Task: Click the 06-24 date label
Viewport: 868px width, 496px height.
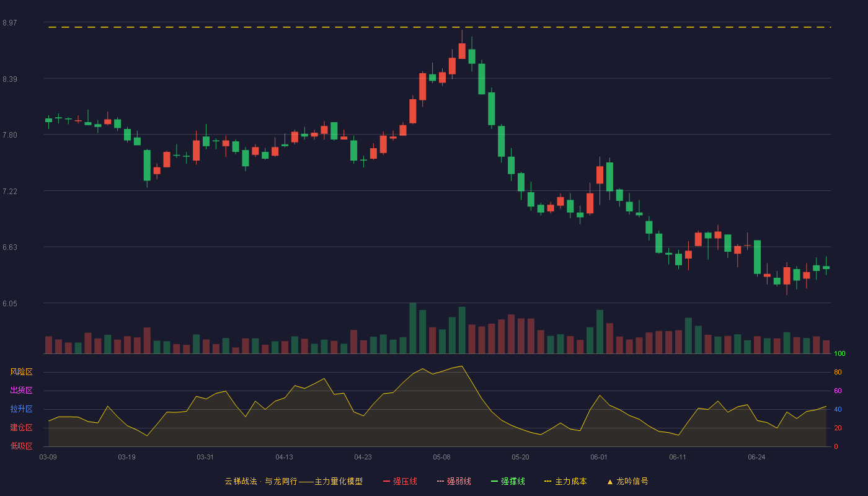Action: (x=756, y=457)
